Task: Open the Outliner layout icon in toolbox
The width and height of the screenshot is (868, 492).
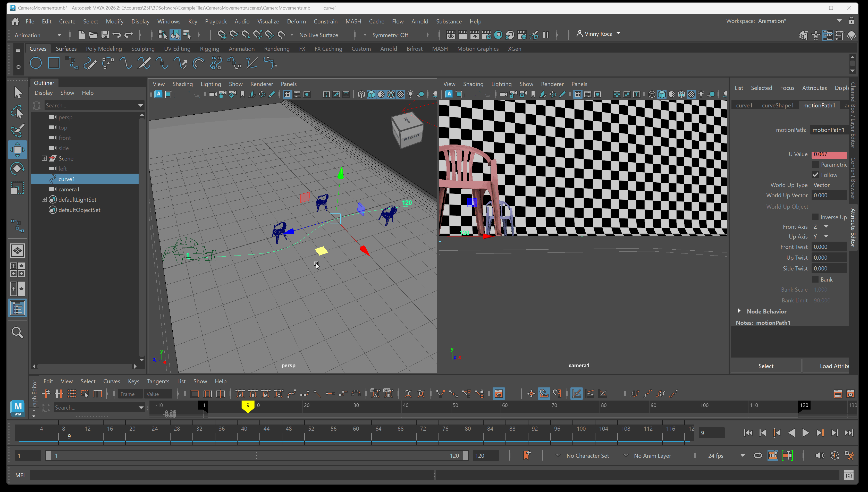Action: point(17,308)
